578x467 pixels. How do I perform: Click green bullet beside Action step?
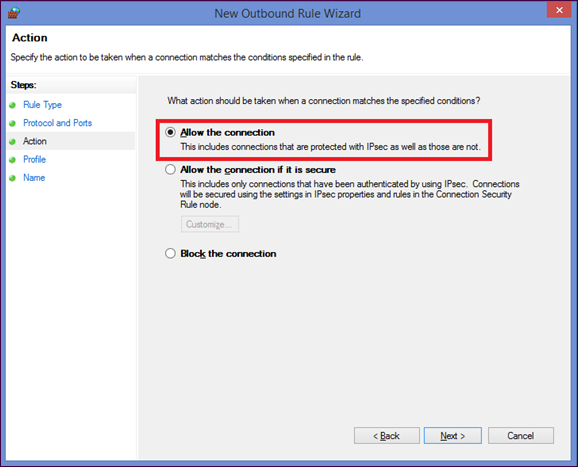point(13,142)
